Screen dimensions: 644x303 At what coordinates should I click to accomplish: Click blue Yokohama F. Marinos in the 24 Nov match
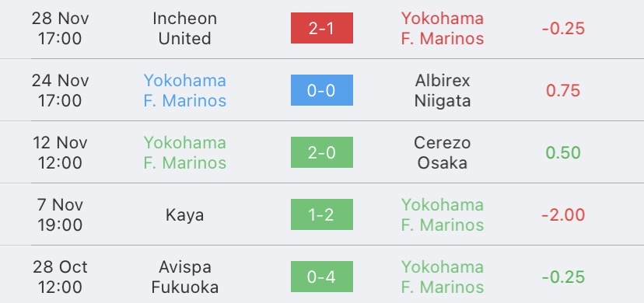(185, 91)
